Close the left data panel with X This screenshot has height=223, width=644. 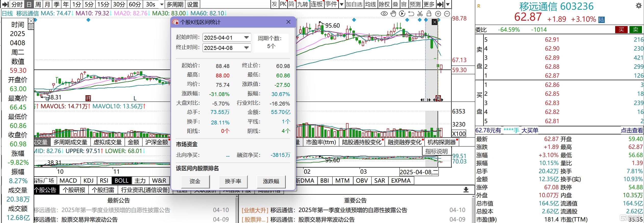(31, 21)
